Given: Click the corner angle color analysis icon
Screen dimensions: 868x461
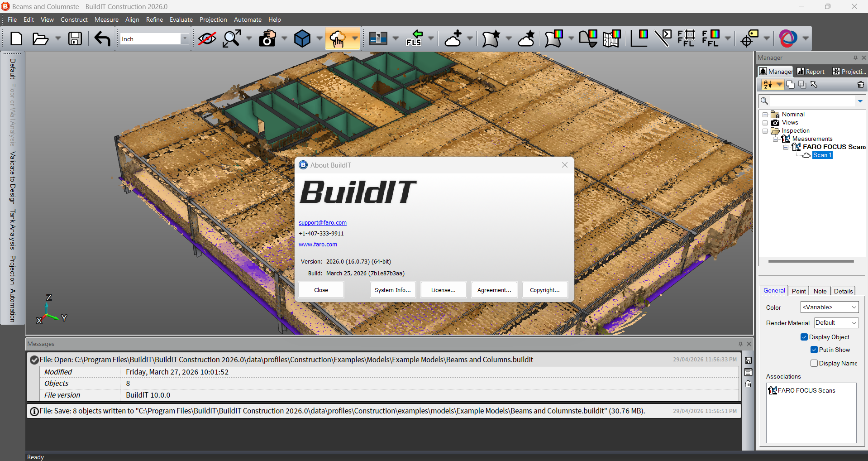Looking at the screenshot, I should point(639,39).
